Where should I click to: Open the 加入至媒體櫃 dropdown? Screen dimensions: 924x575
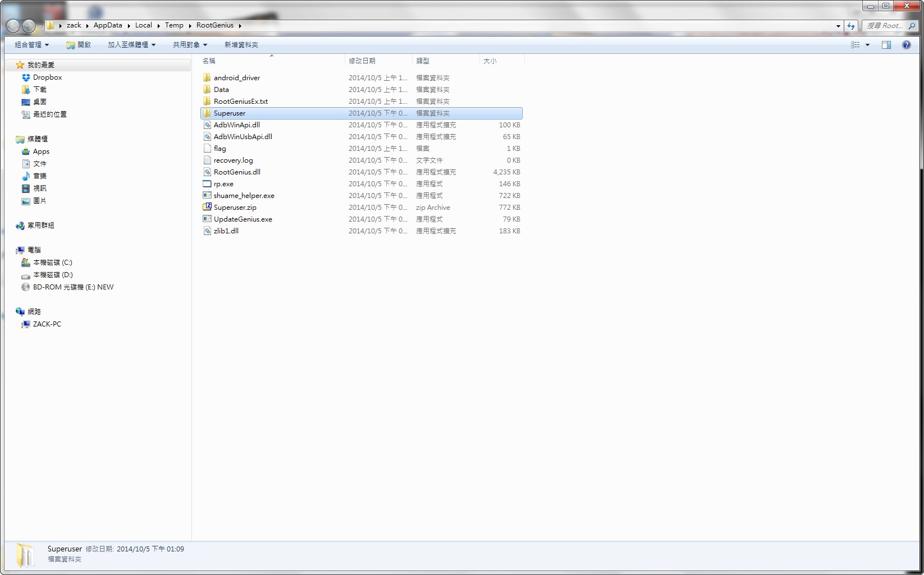132,45
